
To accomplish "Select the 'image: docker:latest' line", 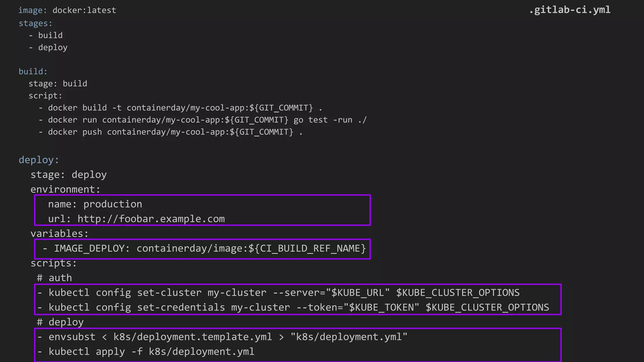I will pyautogui.click(x=67, y=10).
